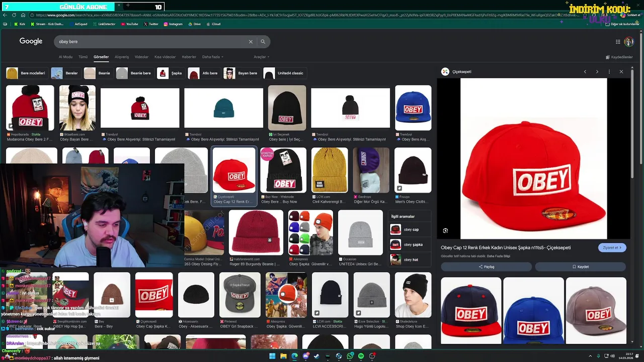Switch to the Alışveriş tab
This screenshot has height=362, width=644.
pyautogui.click(x=122, y=57)
